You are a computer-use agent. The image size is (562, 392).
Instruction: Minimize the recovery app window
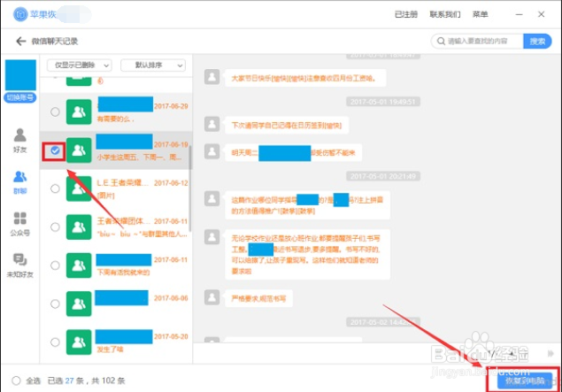[x=519, y=14]
